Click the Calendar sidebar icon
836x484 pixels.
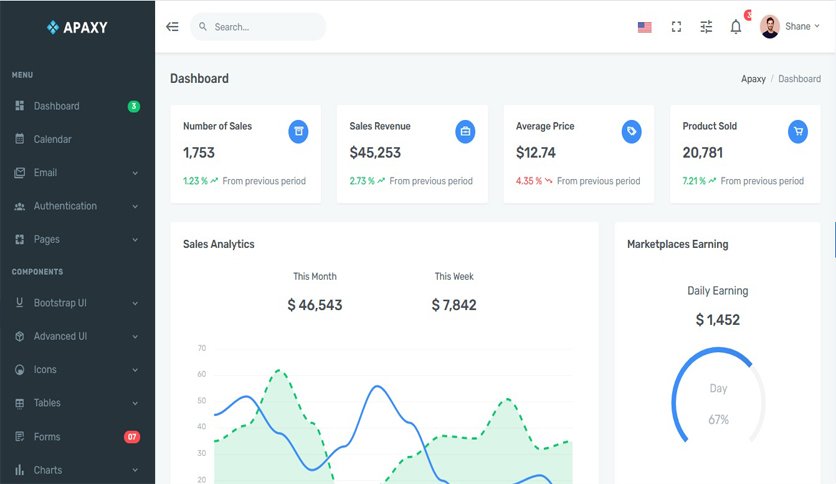[20, 139]
